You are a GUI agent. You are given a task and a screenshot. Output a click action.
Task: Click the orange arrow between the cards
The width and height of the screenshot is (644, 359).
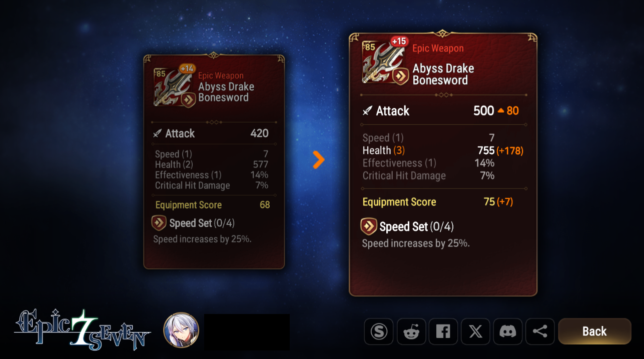pyautogui.click(x=319, y=159)
